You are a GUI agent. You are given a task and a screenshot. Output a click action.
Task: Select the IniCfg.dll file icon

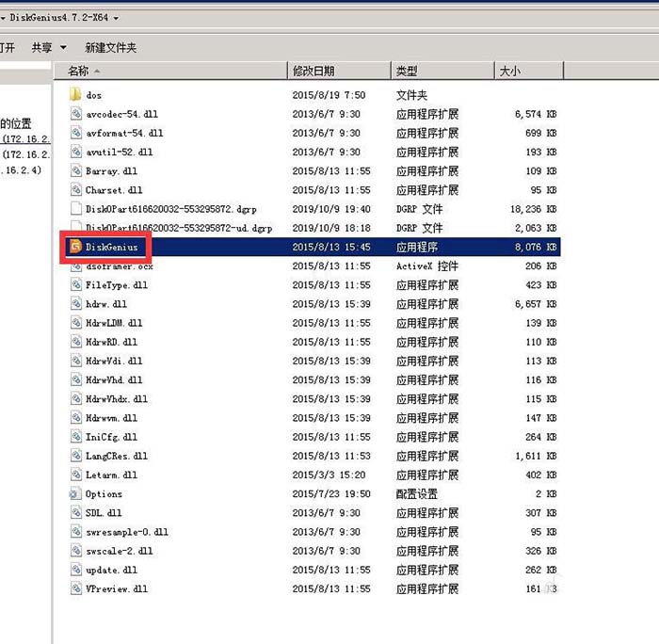tap(75, 436)
